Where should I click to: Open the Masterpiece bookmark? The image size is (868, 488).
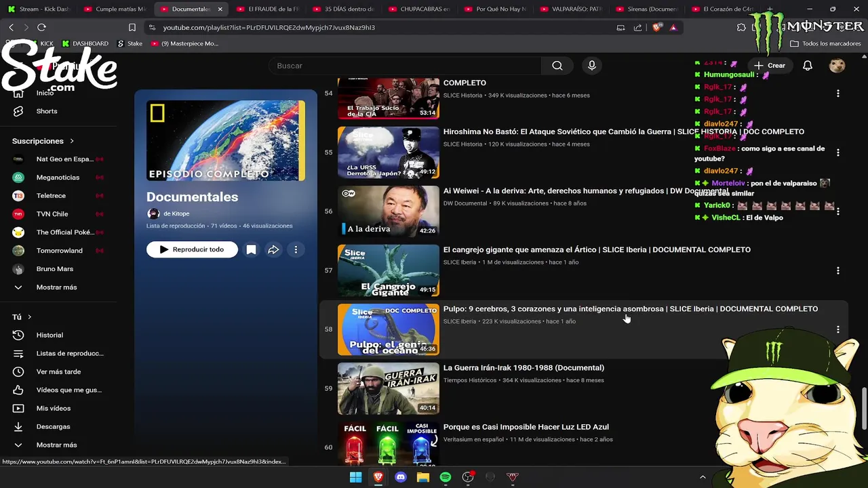pyautogui.click(x=184, y=43)
